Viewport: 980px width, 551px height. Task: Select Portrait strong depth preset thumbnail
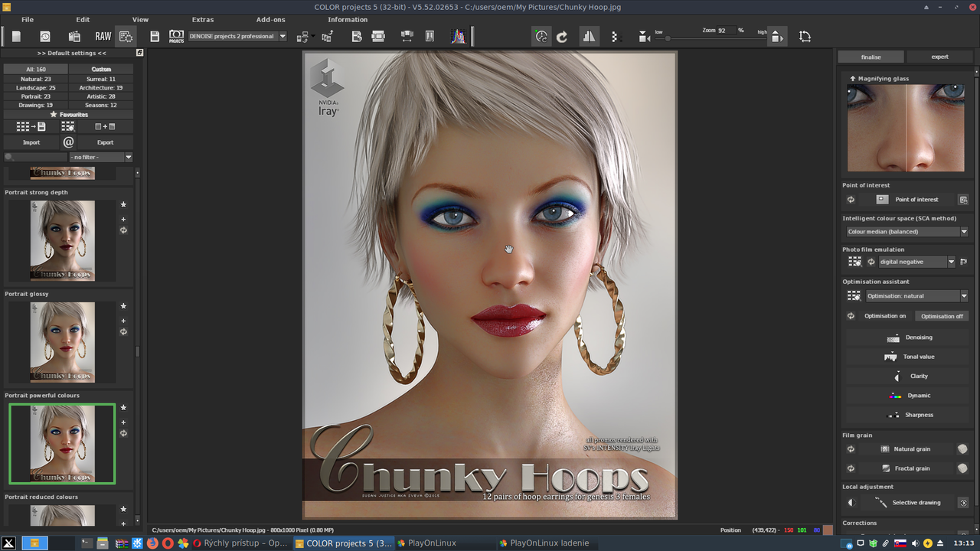point(63,240)
